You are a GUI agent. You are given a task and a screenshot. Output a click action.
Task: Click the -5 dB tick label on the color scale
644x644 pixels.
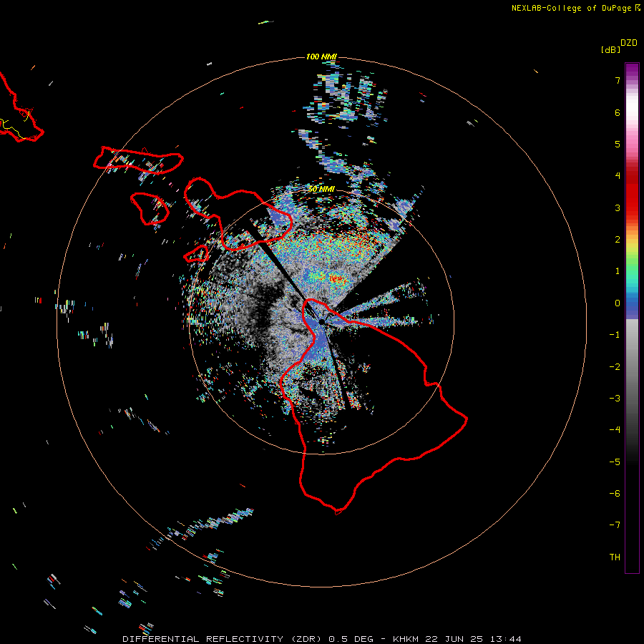(x=615, y=462)
